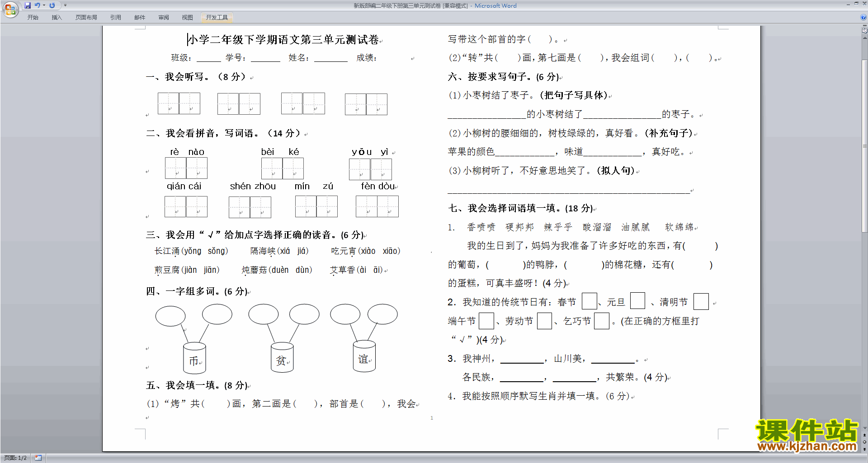Screen dimensions: 868x463
Task: Click the pinyin text qián cái
Action: coord(184,186)
